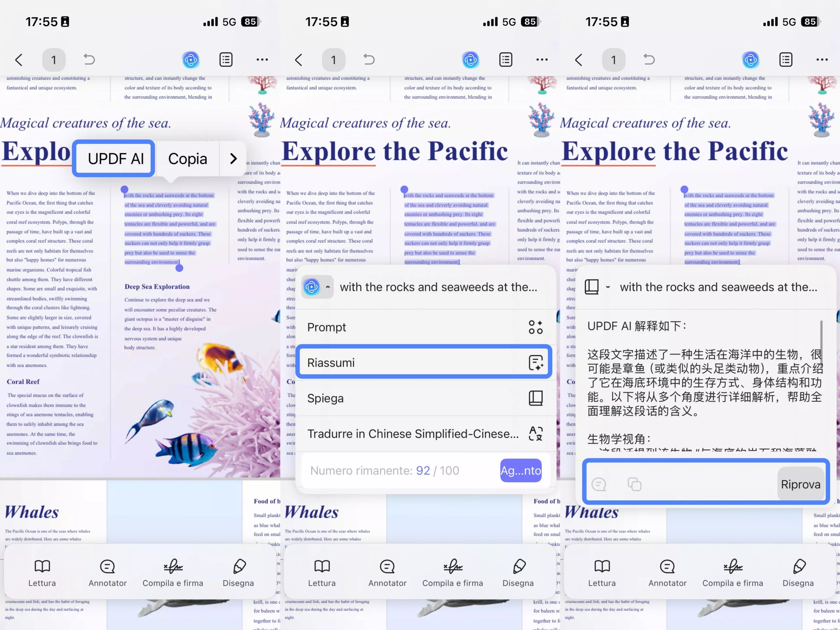The width and height of the screenshot is (840, 630).
Task: Expand the context menu with the right arrow
Action: pos(233,158)
